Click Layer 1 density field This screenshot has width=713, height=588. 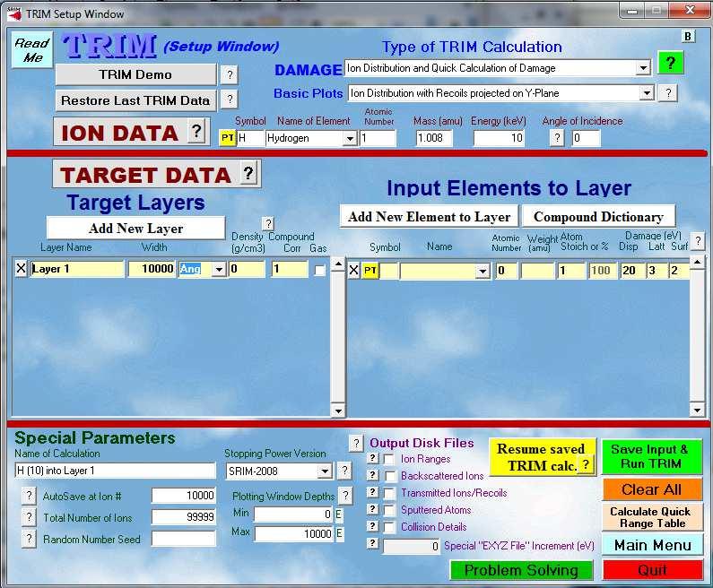tap(246, 269)
